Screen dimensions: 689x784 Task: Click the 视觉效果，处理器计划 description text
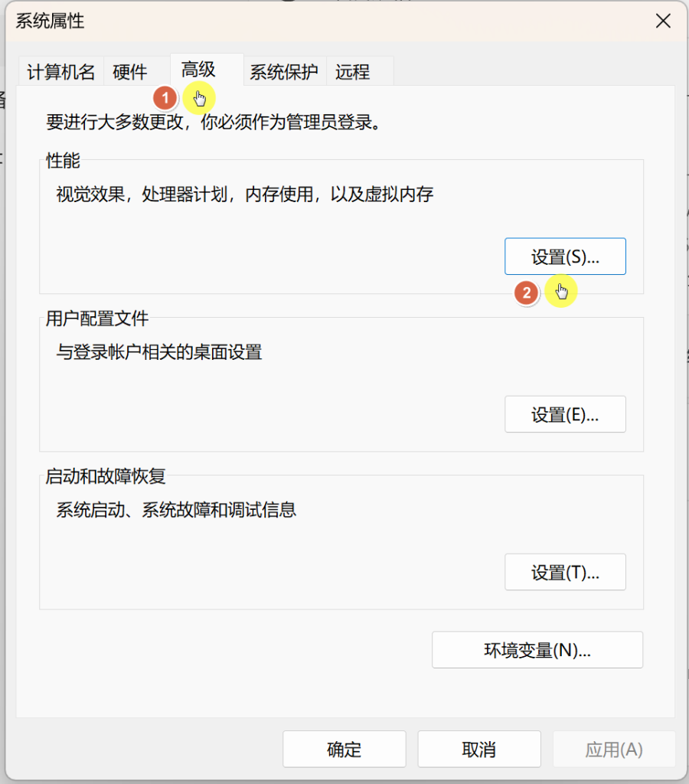244,194
